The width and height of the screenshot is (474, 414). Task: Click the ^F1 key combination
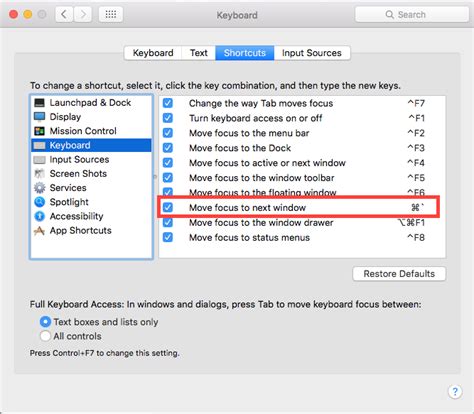pyautogui.click(x=416, y=118)
